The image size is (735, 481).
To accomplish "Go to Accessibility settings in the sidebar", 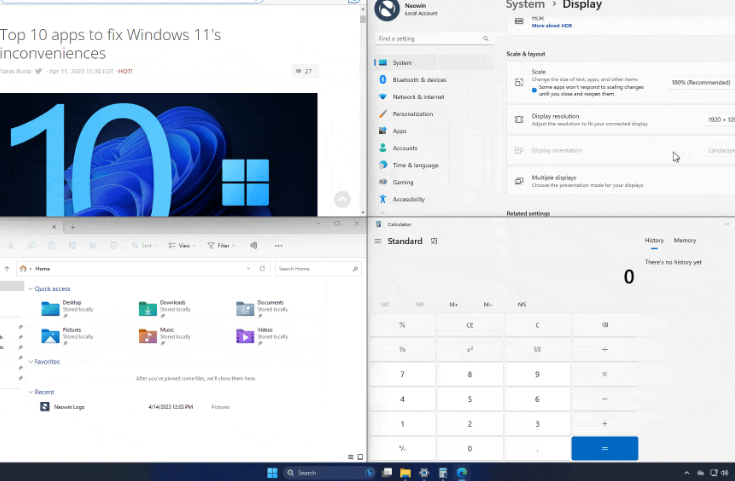I will [408, 199].
